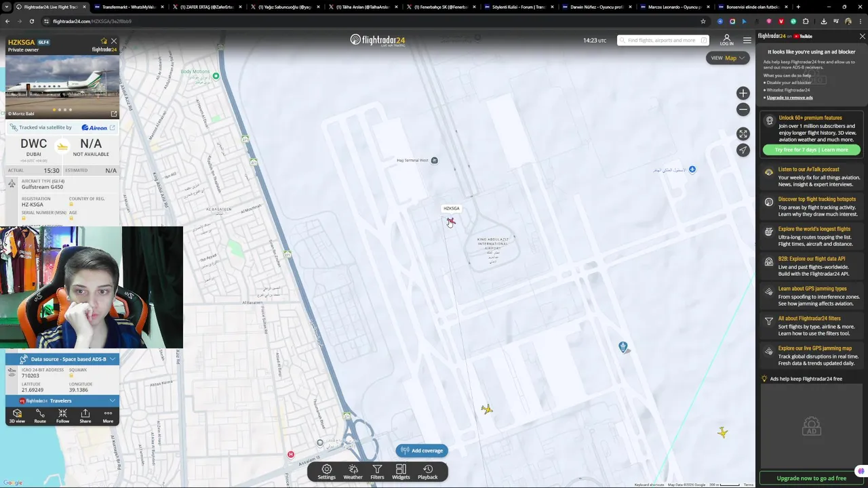Click the Log In user icon
Image resolution: width=868 pixels, height=488 pixels.
click(727, 40)
